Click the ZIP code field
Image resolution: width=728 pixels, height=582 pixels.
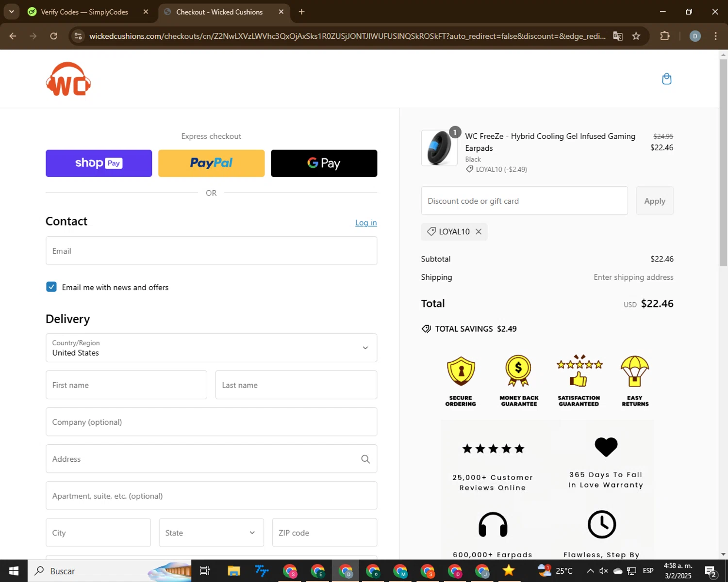[325, 533]
